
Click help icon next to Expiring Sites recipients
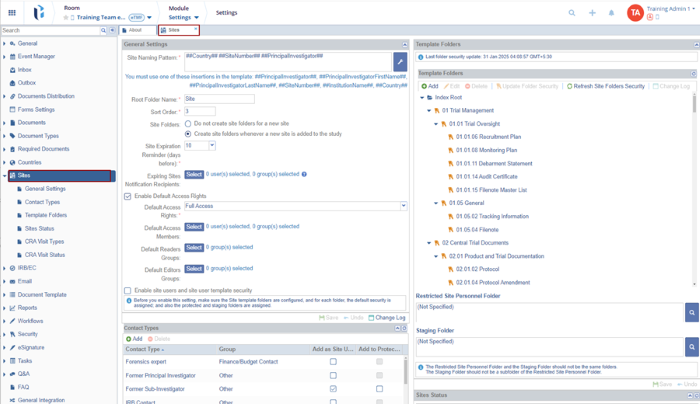pyautogui.click(x=304, y=174)
